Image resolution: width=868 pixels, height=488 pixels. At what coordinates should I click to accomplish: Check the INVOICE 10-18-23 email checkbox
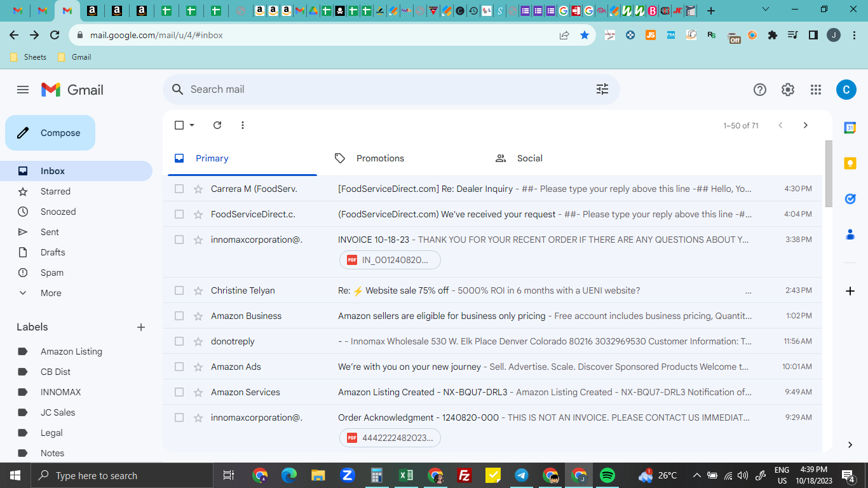tap(179, 240)
